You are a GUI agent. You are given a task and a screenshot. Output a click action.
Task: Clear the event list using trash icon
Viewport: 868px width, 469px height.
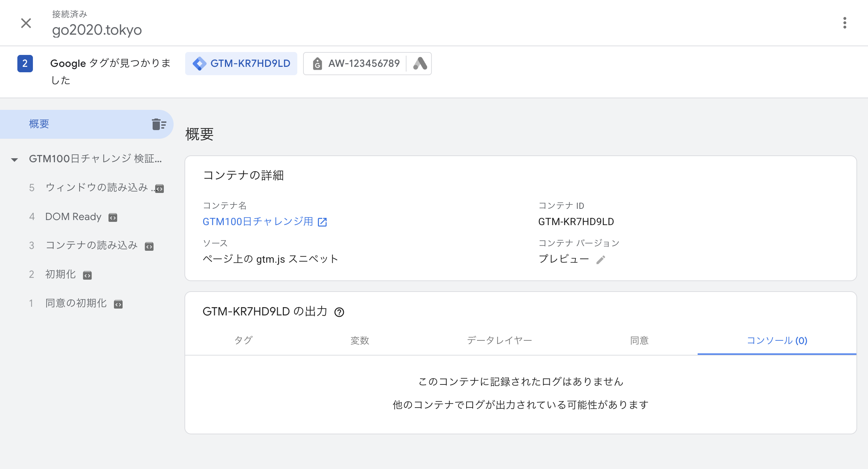pyautogui.click(x=158, y=124)
